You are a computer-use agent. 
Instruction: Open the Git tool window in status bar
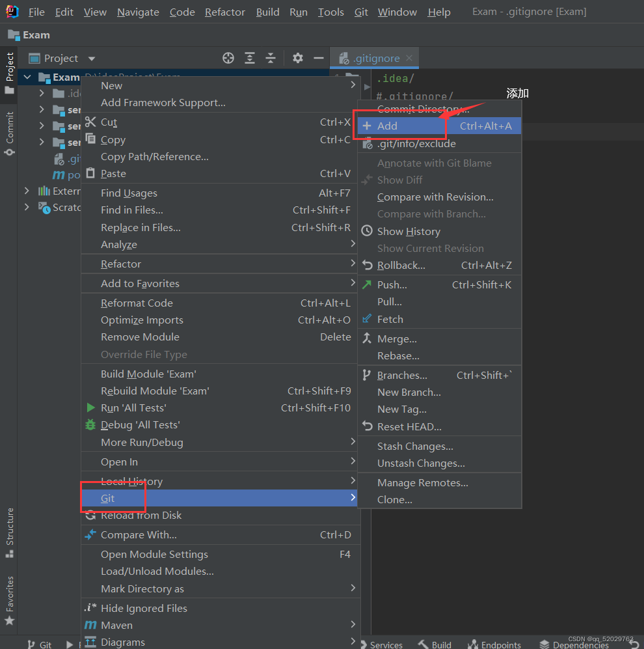click(40, 644)
